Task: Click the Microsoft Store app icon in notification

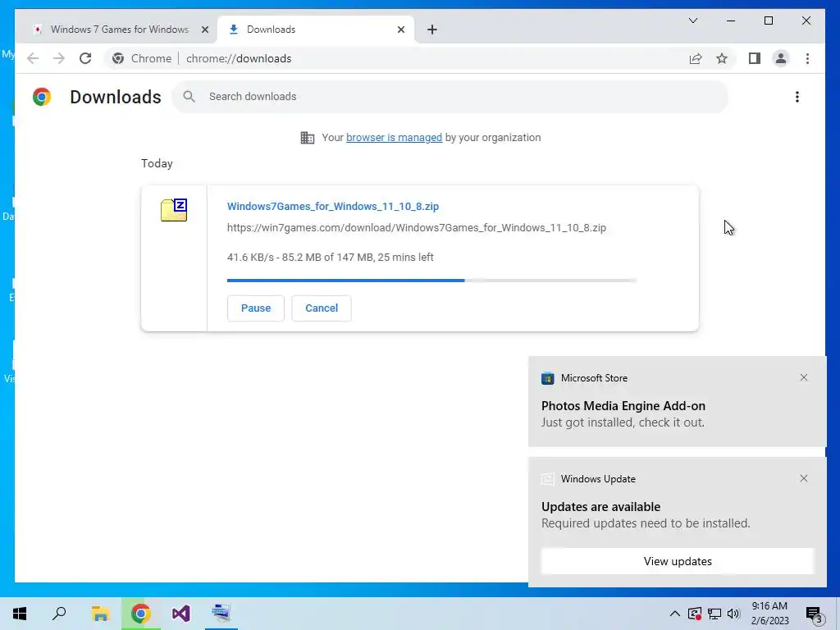Action: (547, 378)
